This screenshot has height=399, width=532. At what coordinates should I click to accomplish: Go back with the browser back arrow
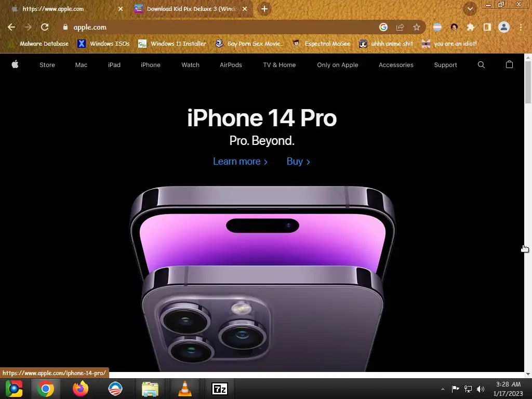11,27
